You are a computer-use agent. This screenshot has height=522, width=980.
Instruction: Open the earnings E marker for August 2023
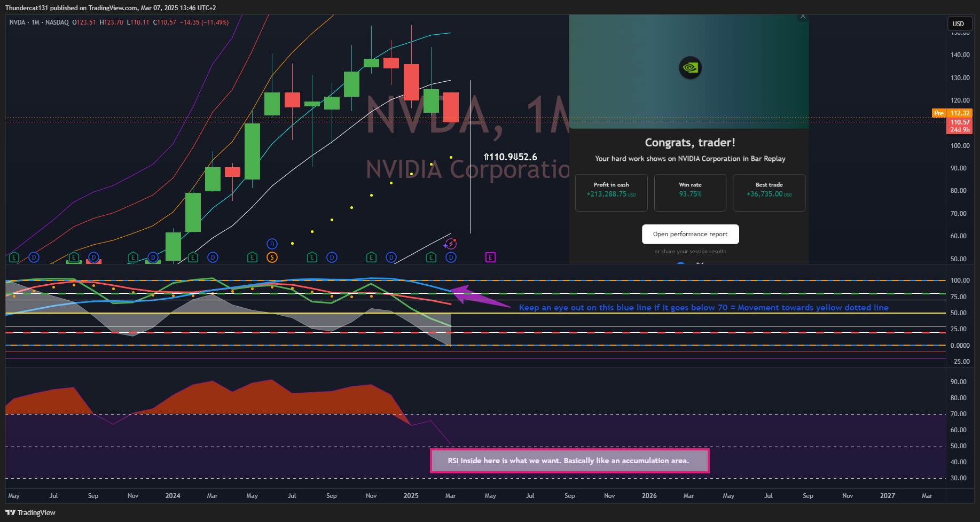click(x=74, y=258)
